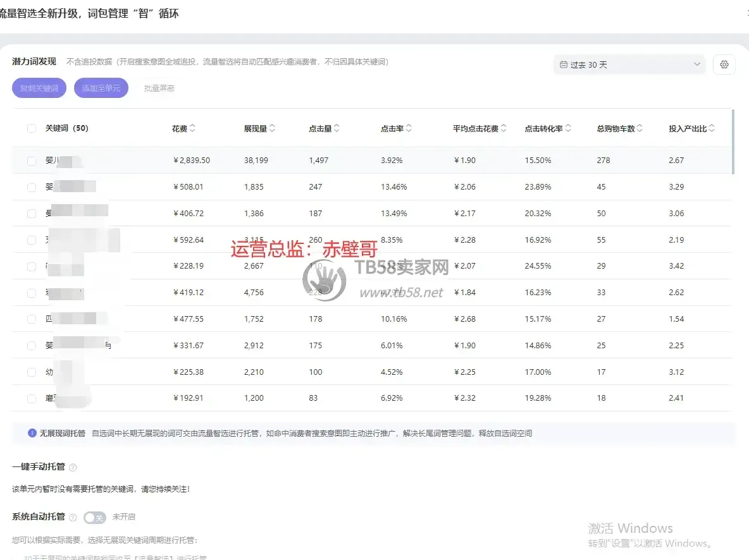Sort by 总购物车数 column arrows
The width and height of the screenshot is (749, 560).
tap(640, 128)
